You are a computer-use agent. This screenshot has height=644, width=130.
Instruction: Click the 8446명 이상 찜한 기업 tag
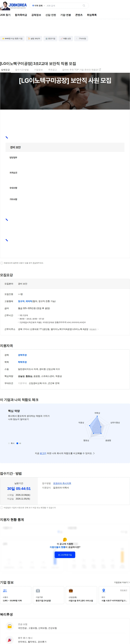pos(12,39)
